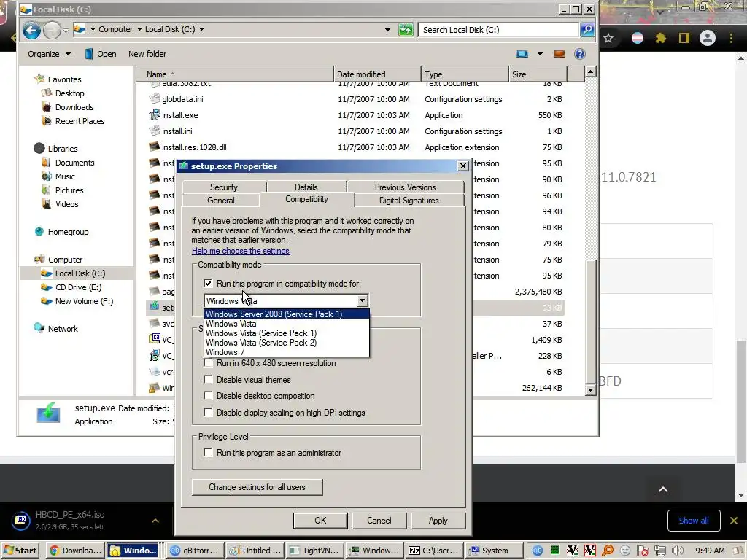Click the Start button
Image resolution: width=747 pixels, height=560 pixels.
point(20,551)
